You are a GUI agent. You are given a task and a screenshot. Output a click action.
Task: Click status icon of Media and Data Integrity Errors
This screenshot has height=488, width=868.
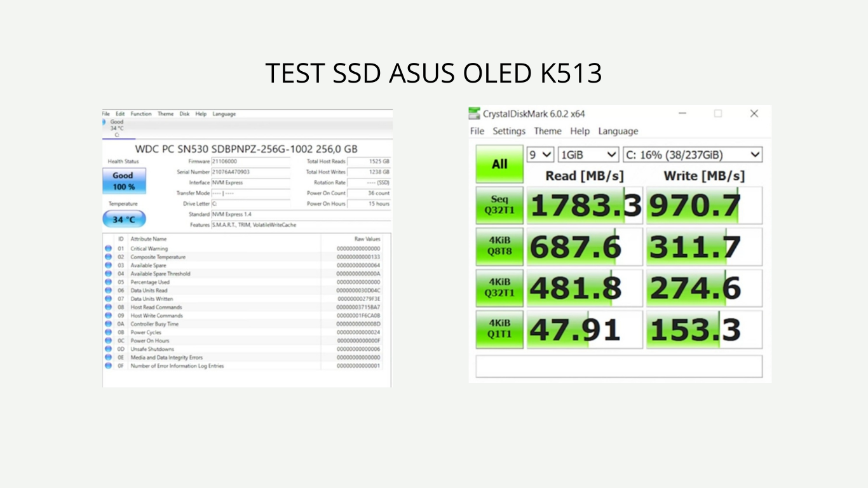108,357
